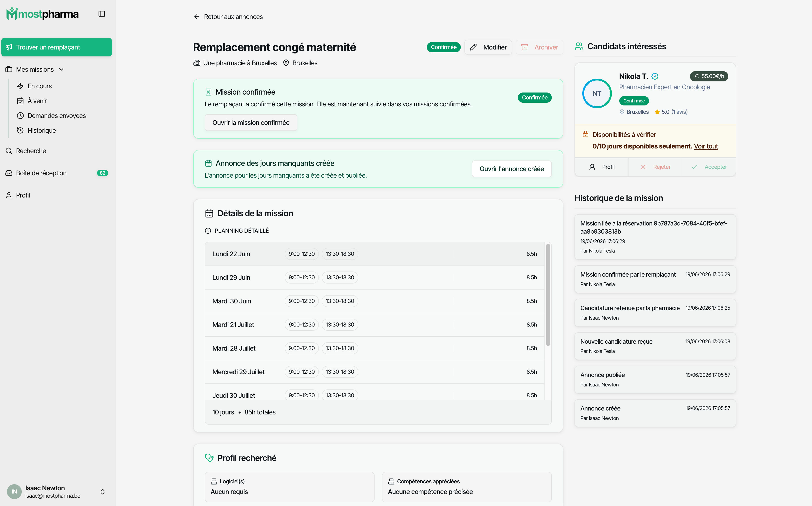Click the stethoscope icon of Profil recherché
Viewport: 812px width, 506px height.
click(x=209, y=458)
